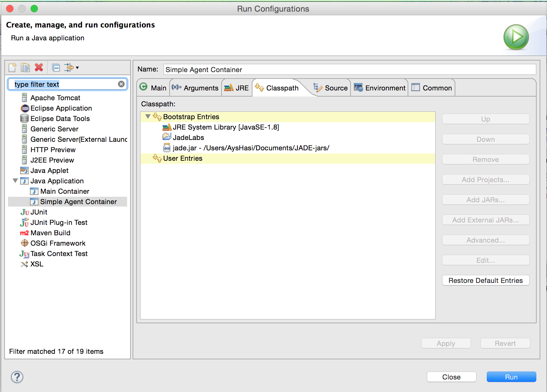Screen dimensions: 547x392
Task: Select User Entries in classpath tree
Action: coord(183,158)
